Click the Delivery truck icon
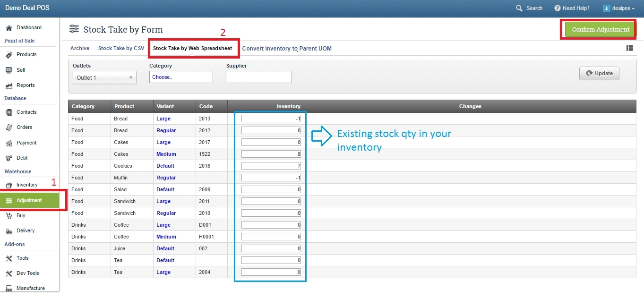This screenshot has width=644, height=298. click(9, 231)
